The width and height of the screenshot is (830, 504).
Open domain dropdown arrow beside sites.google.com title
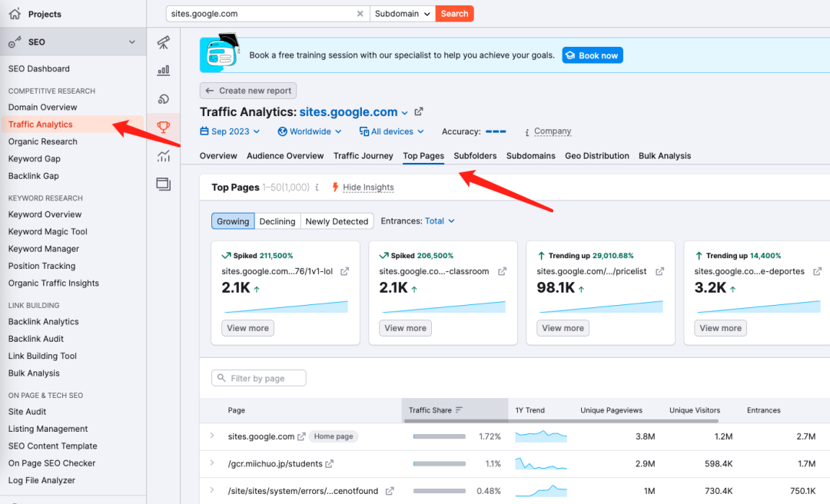point(404,113)
